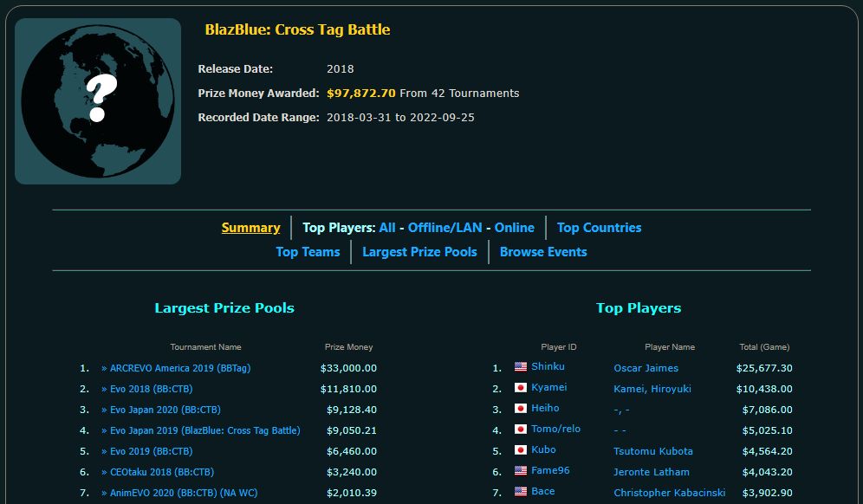The width and height of the screenshot is (863, 504).
Task: Click the Japan flag beside Kubo
Action: pos(521,450)
